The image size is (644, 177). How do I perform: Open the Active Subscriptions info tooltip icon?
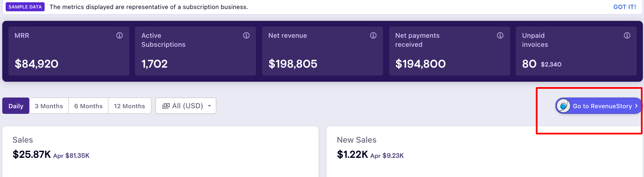point(246,36)
